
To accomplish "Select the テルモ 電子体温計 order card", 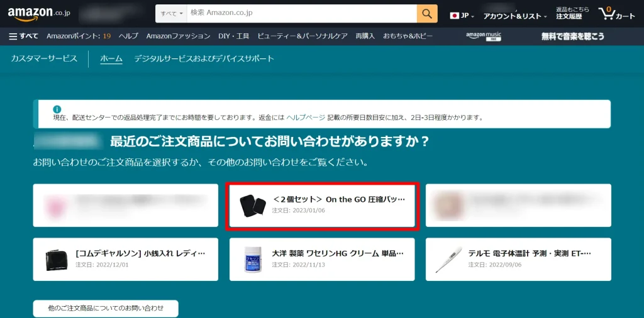I will [x=518, y=260].
